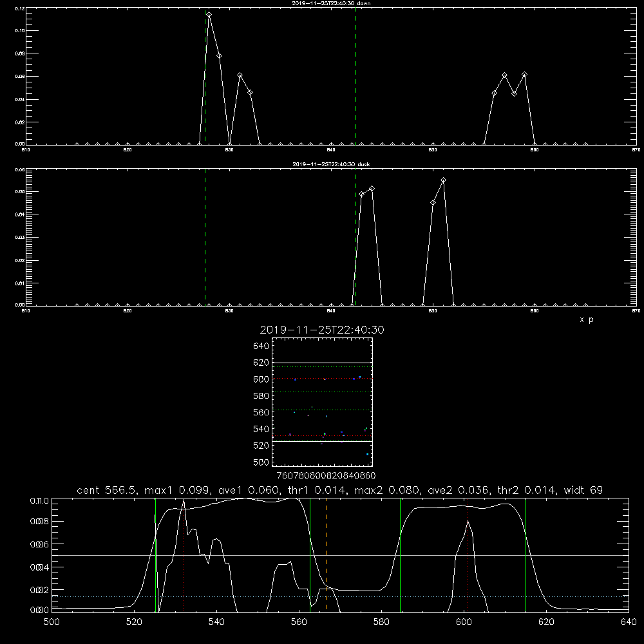Click the "x p" axis label
Image resolution: width=644 pixels, height=644 pixels.
587,319
